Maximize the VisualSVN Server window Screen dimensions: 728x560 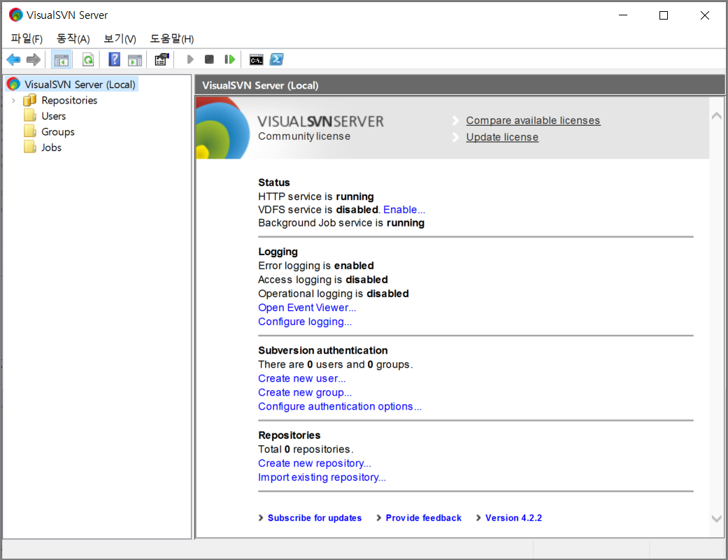[x=664, y=15]
